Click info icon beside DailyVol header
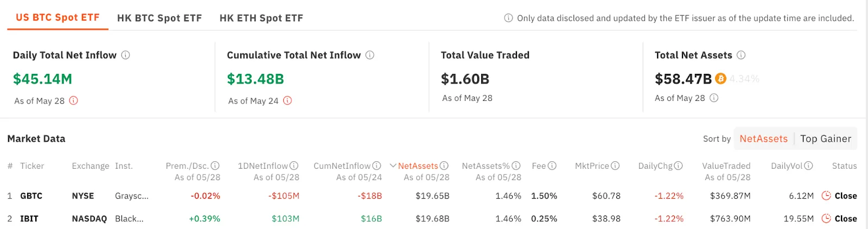Screen dimensions: 868x229 click(808, 166)
